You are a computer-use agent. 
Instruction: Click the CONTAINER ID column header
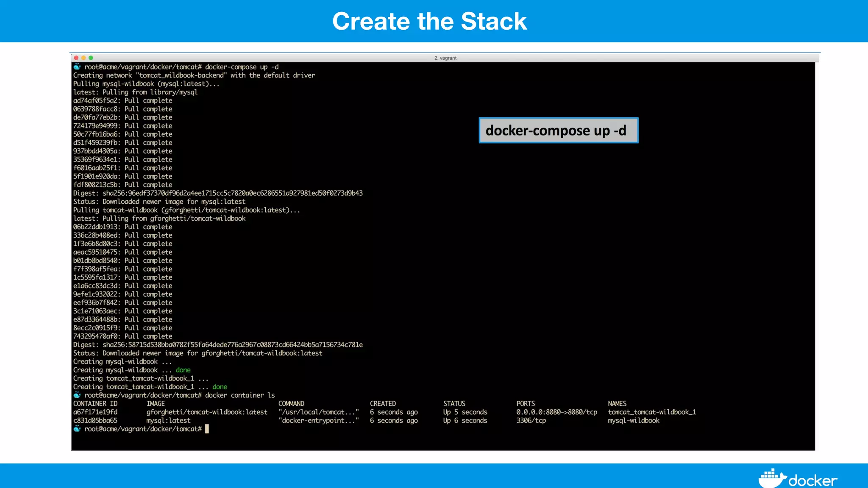(95, 404)
